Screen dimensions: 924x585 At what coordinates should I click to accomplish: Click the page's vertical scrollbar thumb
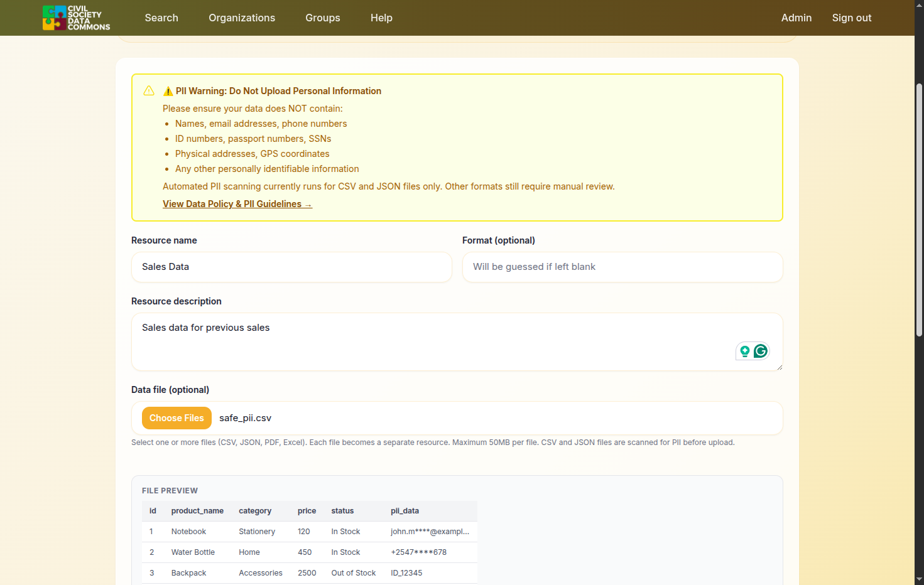coord(919,210)
